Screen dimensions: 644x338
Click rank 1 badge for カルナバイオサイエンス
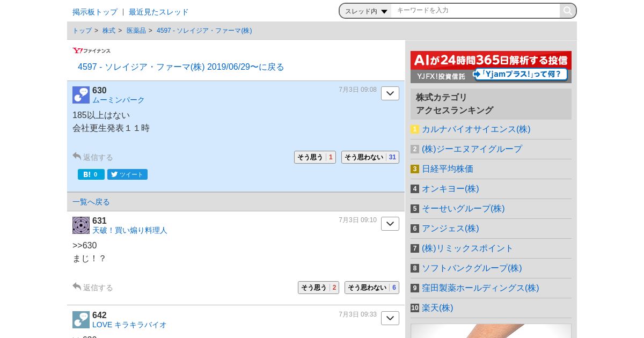tap(415, 129)
